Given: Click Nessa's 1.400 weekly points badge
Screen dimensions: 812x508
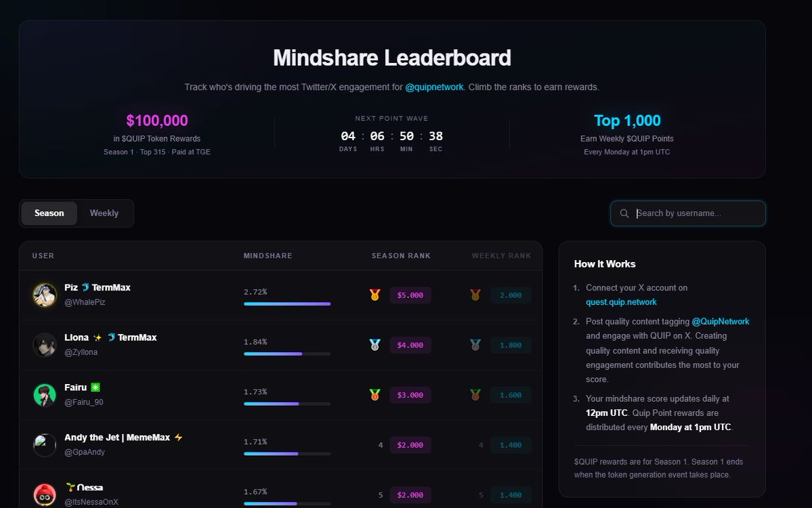Looking at the screenshot, I should point(511,495).
